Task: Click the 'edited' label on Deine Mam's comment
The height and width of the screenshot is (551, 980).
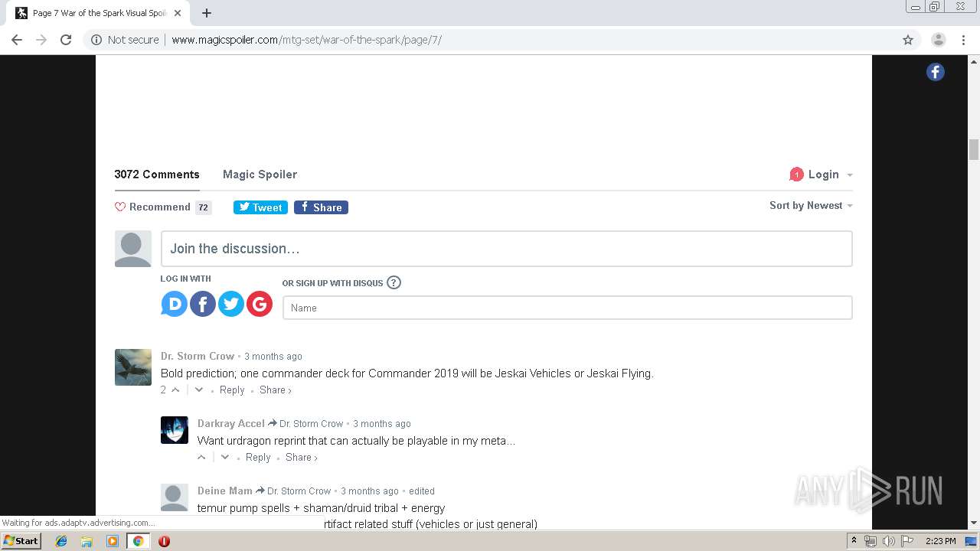Action: tap(422, 491)
